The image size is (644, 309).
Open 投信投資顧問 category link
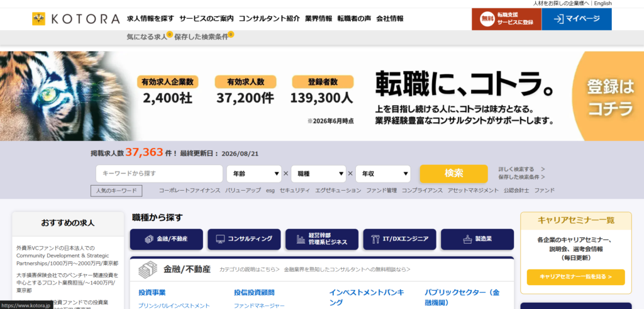tap(254, 293)
